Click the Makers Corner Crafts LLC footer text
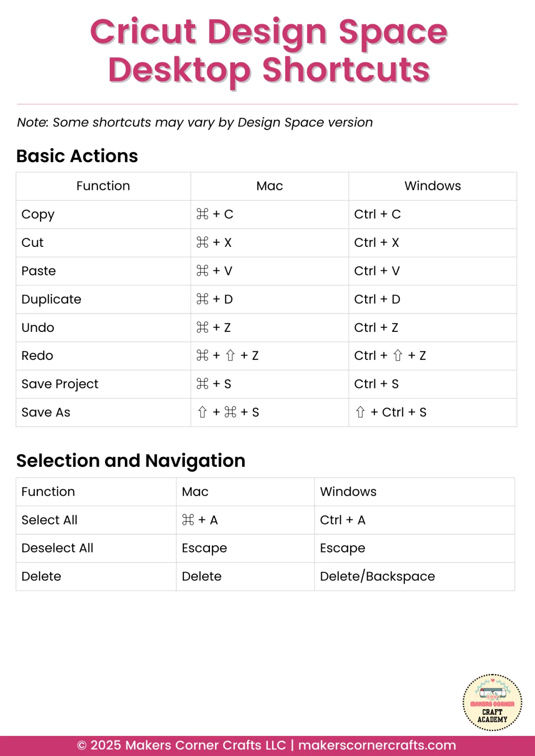The image size is (535, 756). pos(206,745)
